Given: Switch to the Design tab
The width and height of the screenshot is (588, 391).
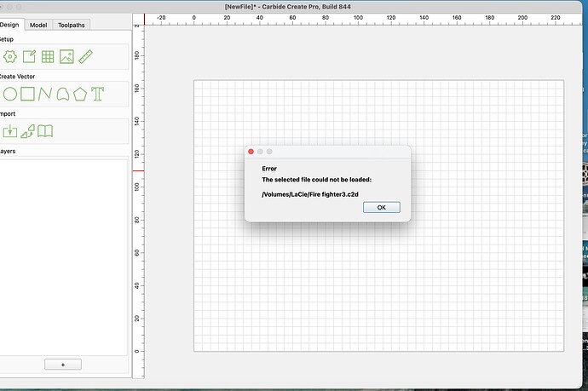Looking at the screenshot, I should pos(10,25).
